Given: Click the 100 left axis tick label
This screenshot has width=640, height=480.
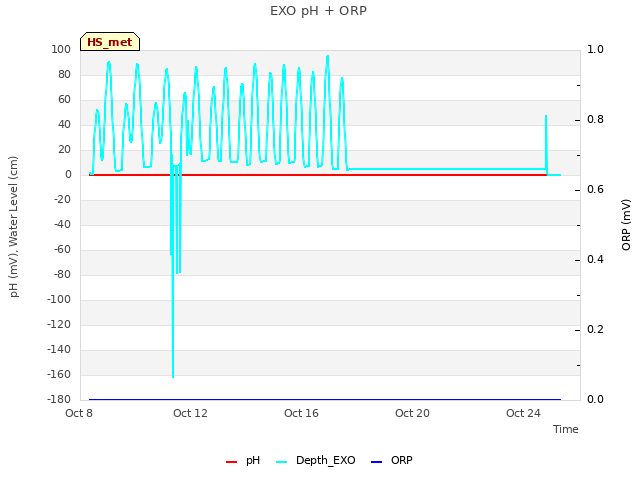Looking at the screenshot, I should pos(61,49).
